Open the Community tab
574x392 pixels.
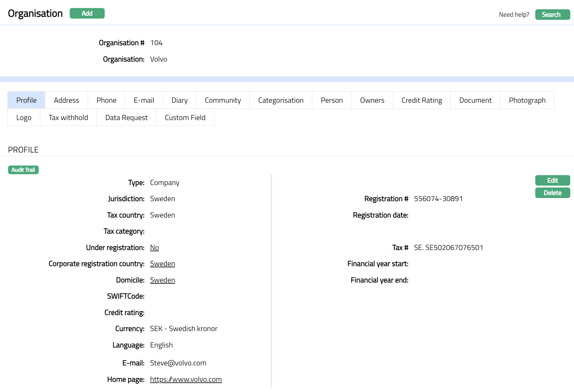pos(223,100)
